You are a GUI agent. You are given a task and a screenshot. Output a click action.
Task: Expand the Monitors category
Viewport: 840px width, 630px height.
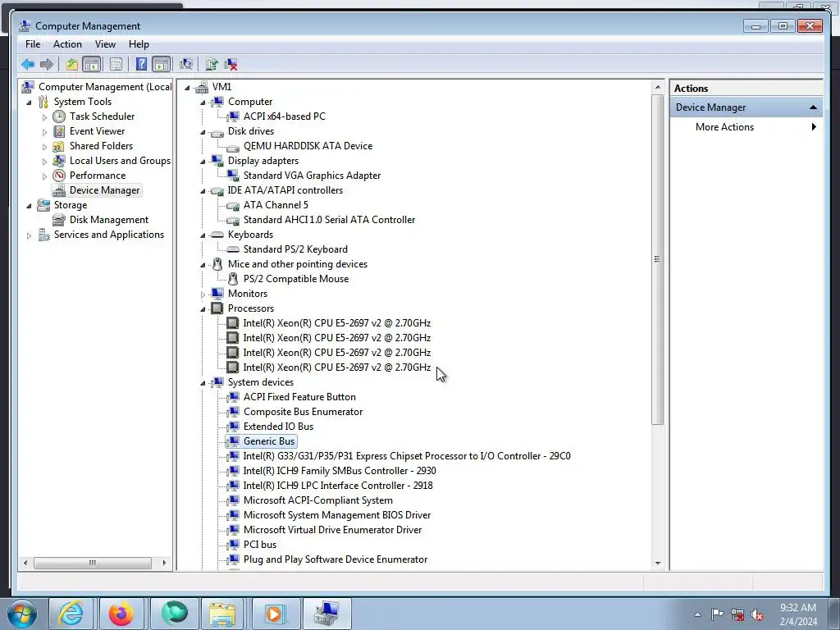[x=203, y=294]
